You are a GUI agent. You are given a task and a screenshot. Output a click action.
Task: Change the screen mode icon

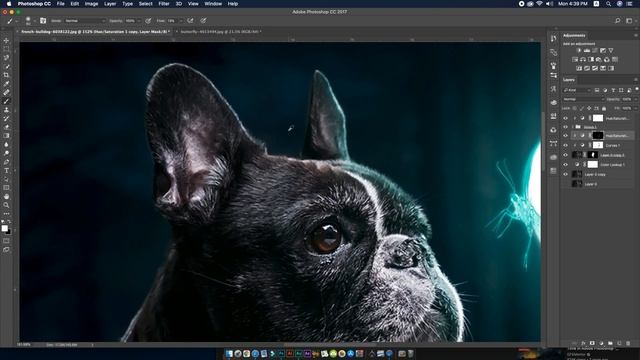pos(6,249)
